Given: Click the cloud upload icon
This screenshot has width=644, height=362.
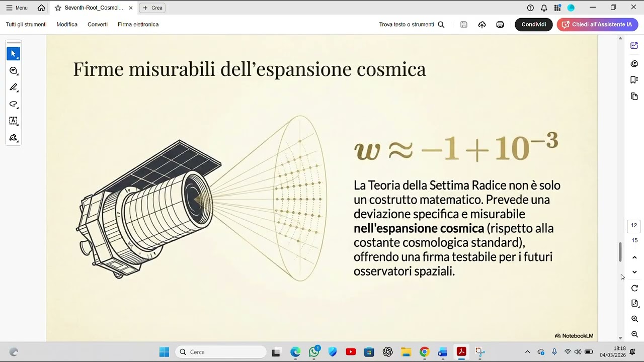Looking at the screenshot, I should pos(482,25).
